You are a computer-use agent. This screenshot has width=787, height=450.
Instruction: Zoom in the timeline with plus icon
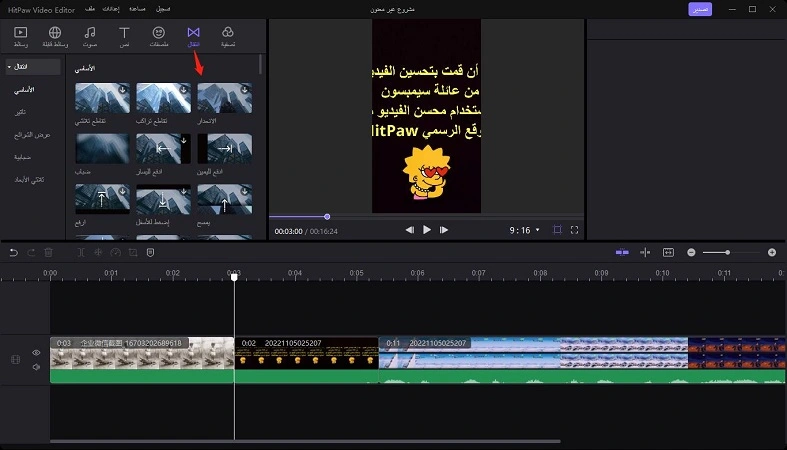(772, 252)
